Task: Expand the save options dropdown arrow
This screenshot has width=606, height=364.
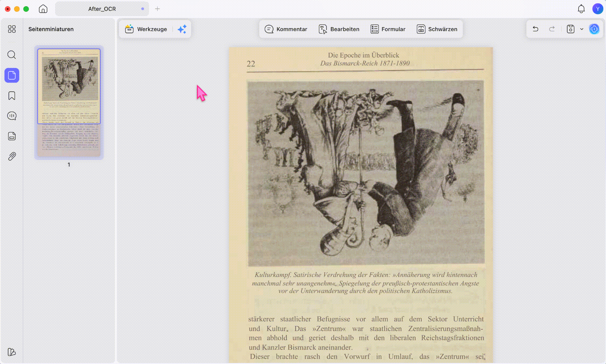Action: click(x=582, y=29)
